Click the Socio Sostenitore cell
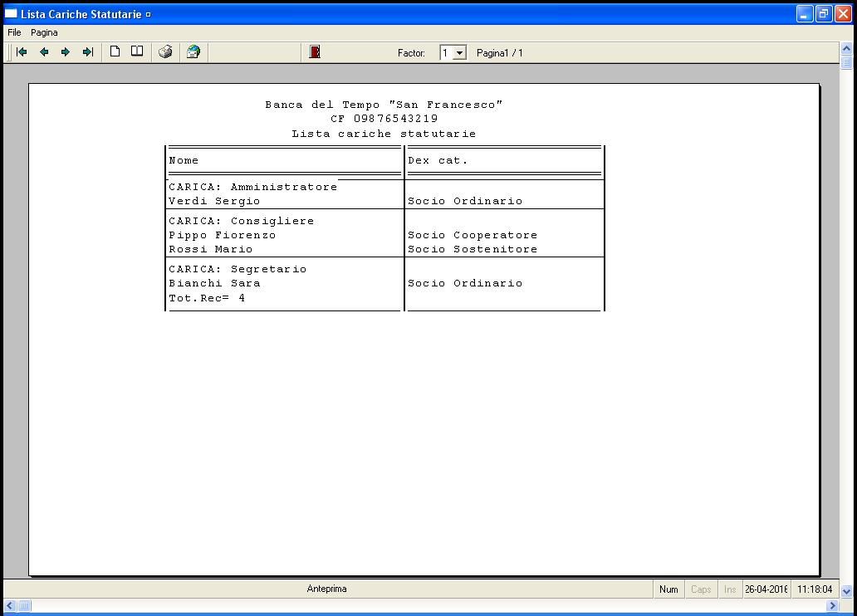Screen dimensions: 857x616 point(473,249)
